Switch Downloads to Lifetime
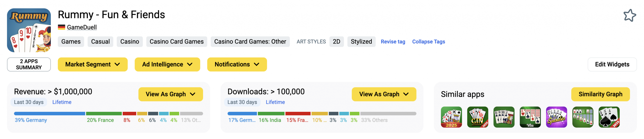 [275, 102]
